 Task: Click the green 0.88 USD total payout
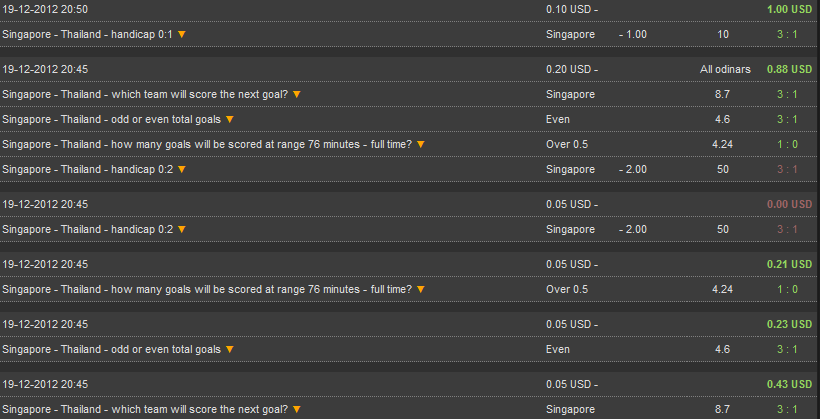pos(789,69)
